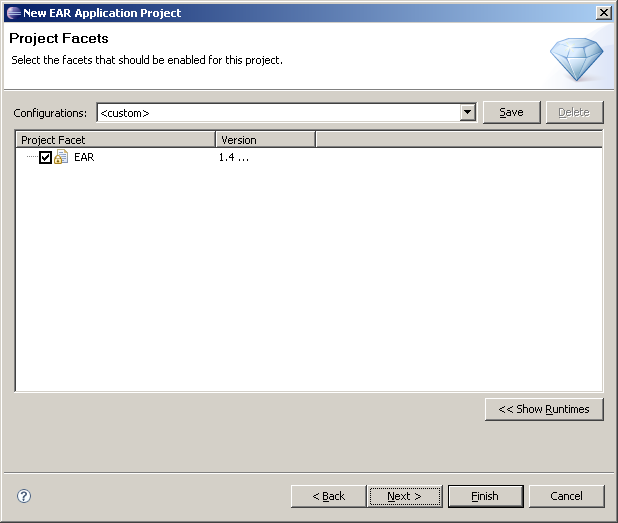Click the EAR version cell 1.4 ...
618x523 pixels.
coord(234,157)
